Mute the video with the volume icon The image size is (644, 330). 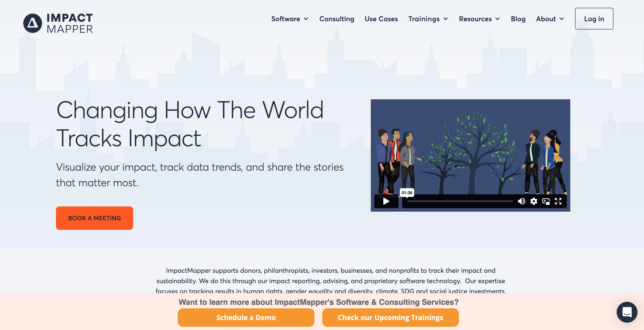pyautogui.click(x=521, y=201)
